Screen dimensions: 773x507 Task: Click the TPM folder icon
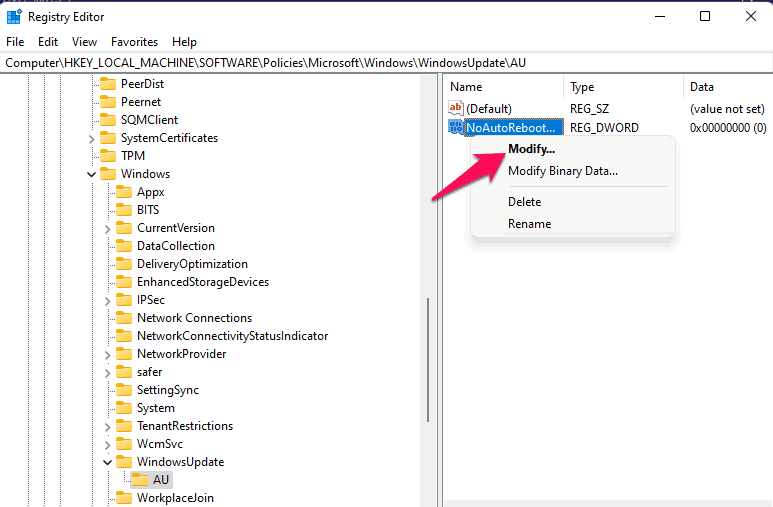tap(108, 156)
